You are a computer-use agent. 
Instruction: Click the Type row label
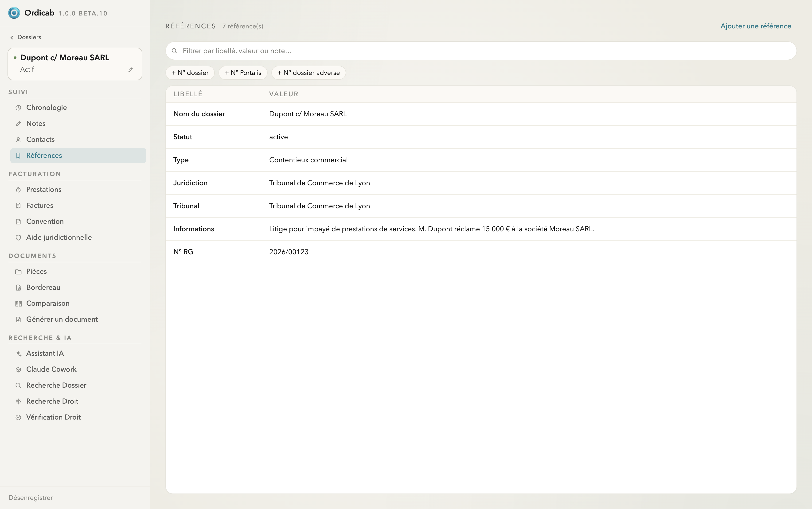[181, 160]
